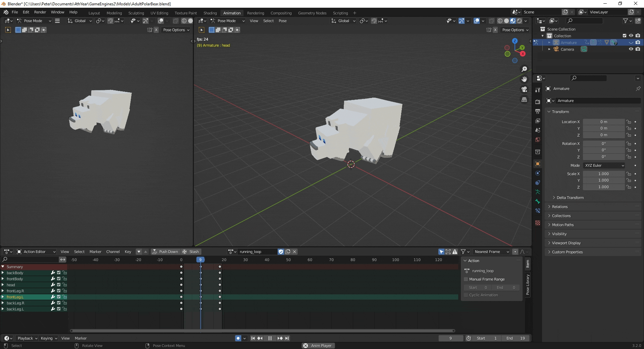Click the Stash button
Viewport: 644px width, 349px height.
coord(191,252)
